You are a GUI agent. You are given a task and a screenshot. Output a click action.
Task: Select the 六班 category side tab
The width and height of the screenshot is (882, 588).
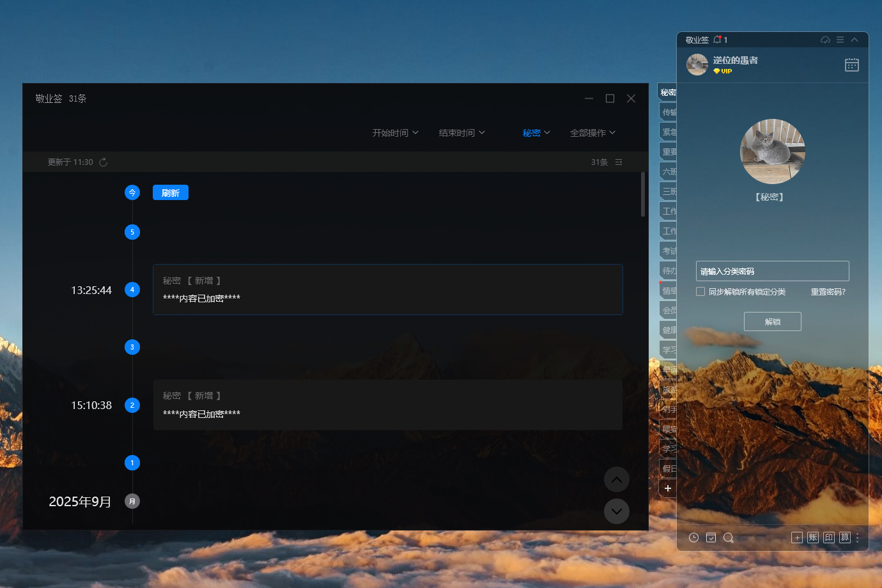[x=669, y=171]
